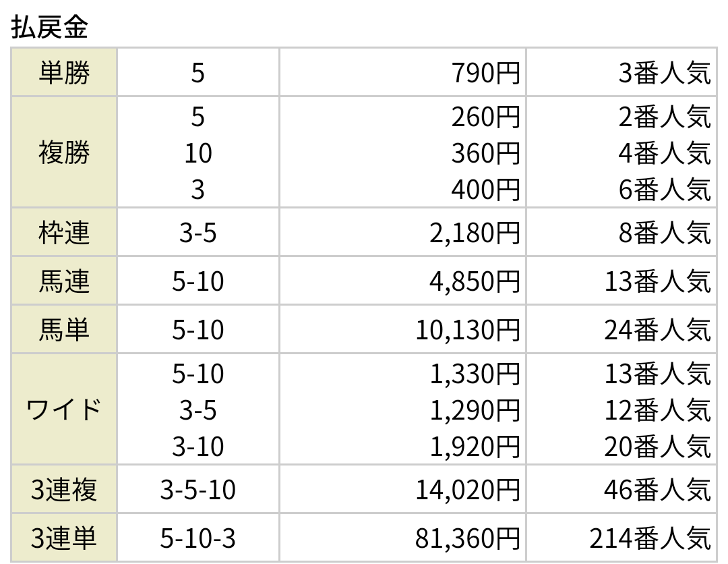Click the 5-10-3 trifecta combination
The image size is (728, 564).
point(198,538)
